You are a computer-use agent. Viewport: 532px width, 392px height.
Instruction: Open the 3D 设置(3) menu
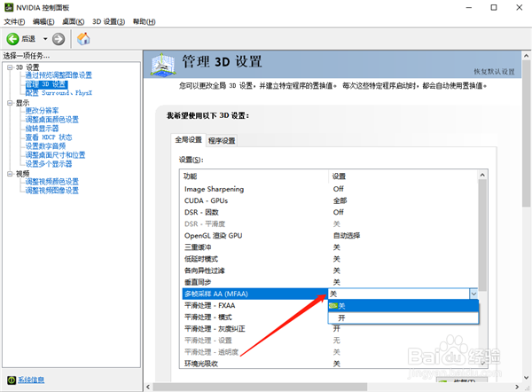click(x=108, y=21)
